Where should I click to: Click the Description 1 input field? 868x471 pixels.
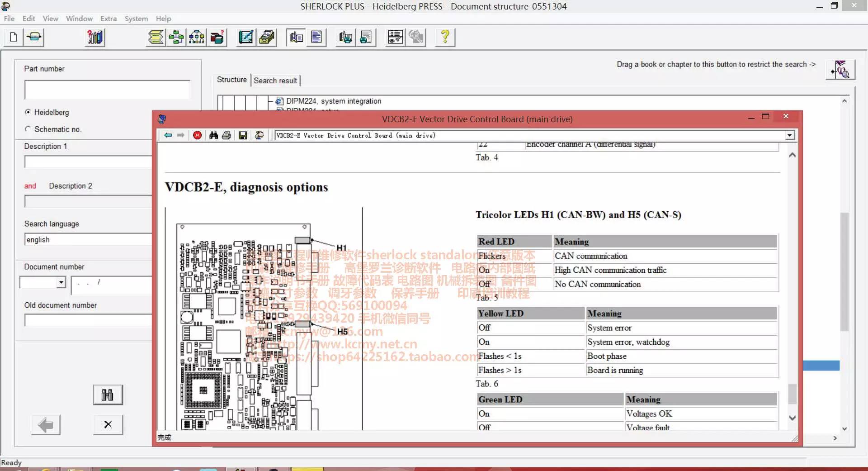point(88,162)
